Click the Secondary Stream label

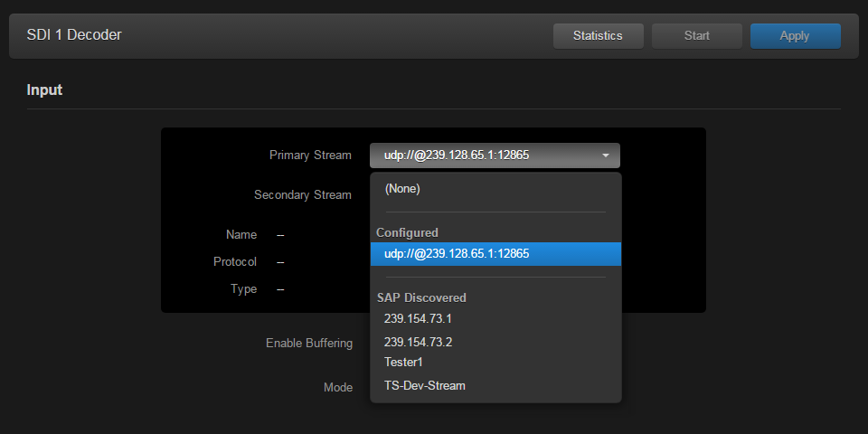[302, 194]
